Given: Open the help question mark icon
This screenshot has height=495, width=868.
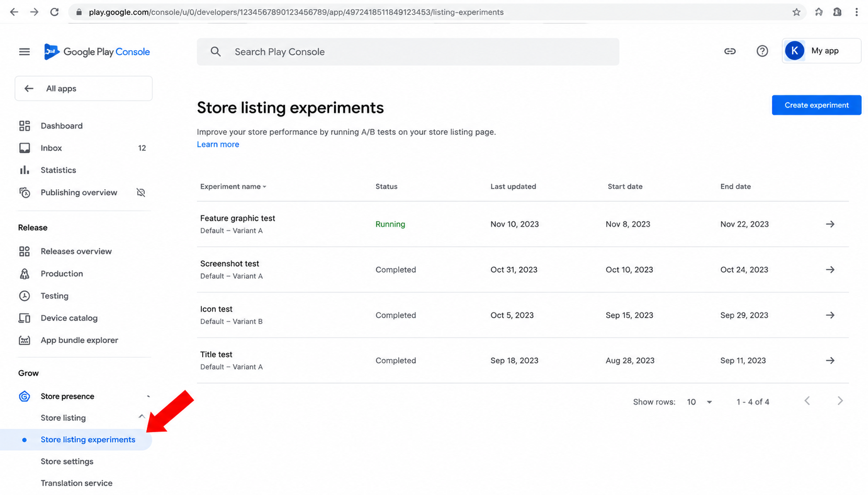Looking at the screenshot, I should coord(762,51).
